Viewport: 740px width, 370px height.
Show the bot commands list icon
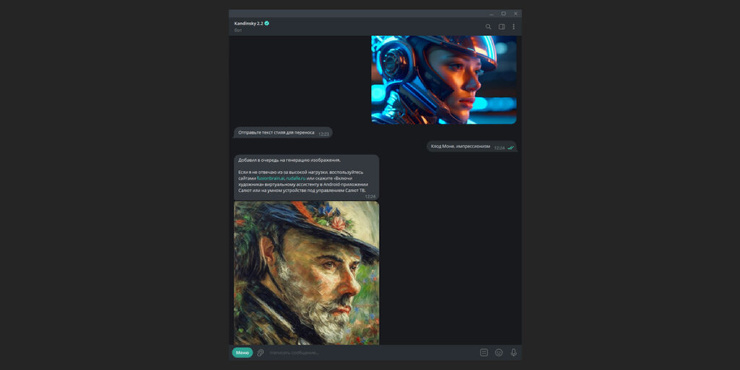pyautogui.click(x=484, y=353)
